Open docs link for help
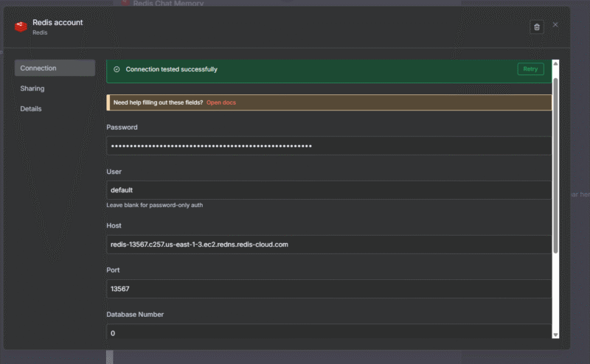Image resolution: width=590 pixels, height=364 pixels. 221,102
